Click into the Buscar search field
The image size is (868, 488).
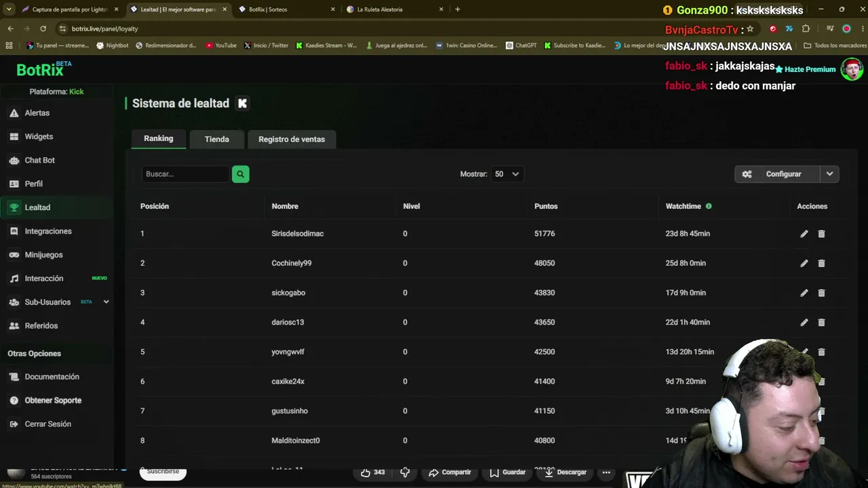pos(185,174)
